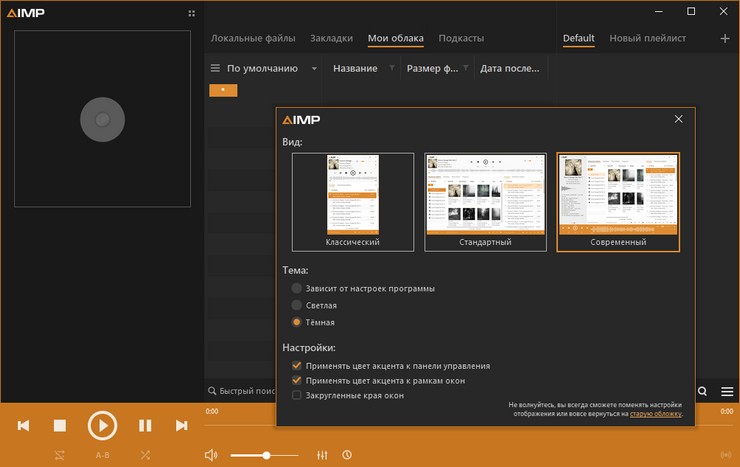This screenshot has width=740, height=467.
Task: Add a new playlist with plus icon
Action: pos(725,39)
